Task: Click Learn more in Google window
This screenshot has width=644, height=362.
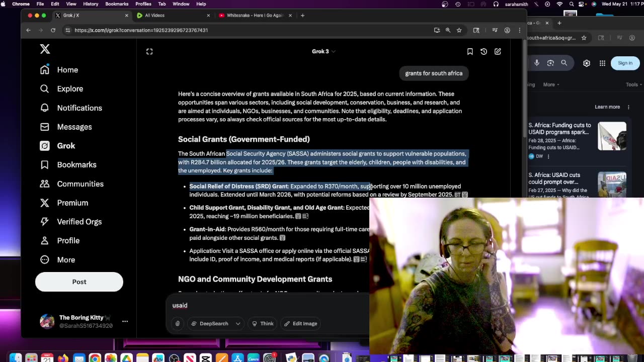Action: point(607,107)
